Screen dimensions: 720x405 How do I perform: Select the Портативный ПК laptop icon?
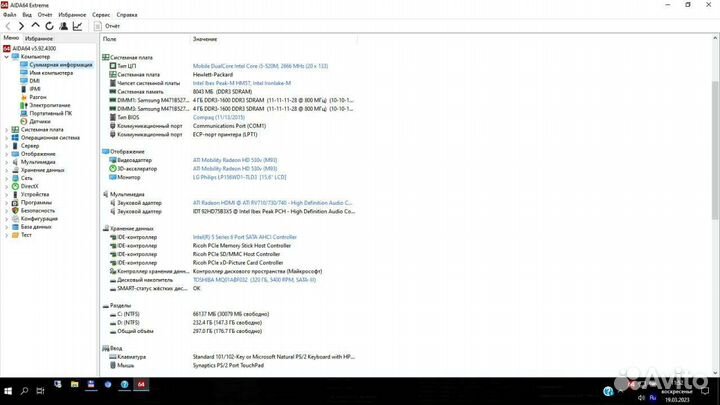pyautogui.click(x=24, y=113)
